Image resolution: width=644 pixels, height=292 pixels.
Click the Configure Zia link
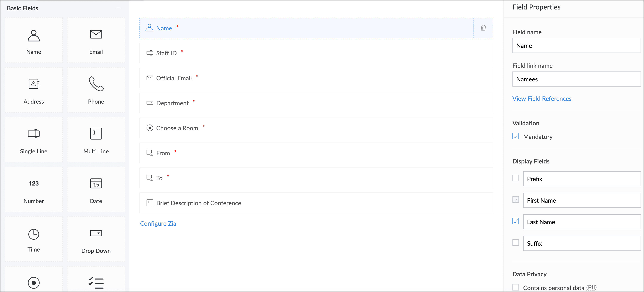158,223
